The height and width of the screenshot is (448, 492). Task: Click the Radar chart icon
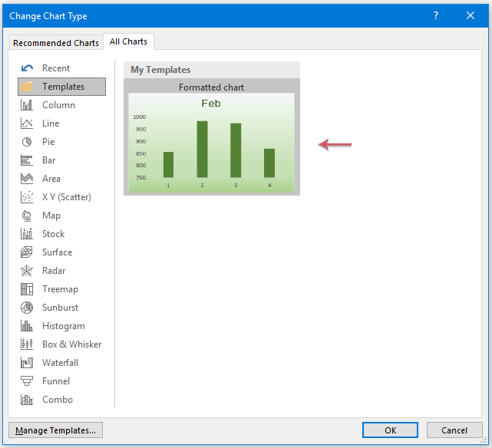[27, 271]
